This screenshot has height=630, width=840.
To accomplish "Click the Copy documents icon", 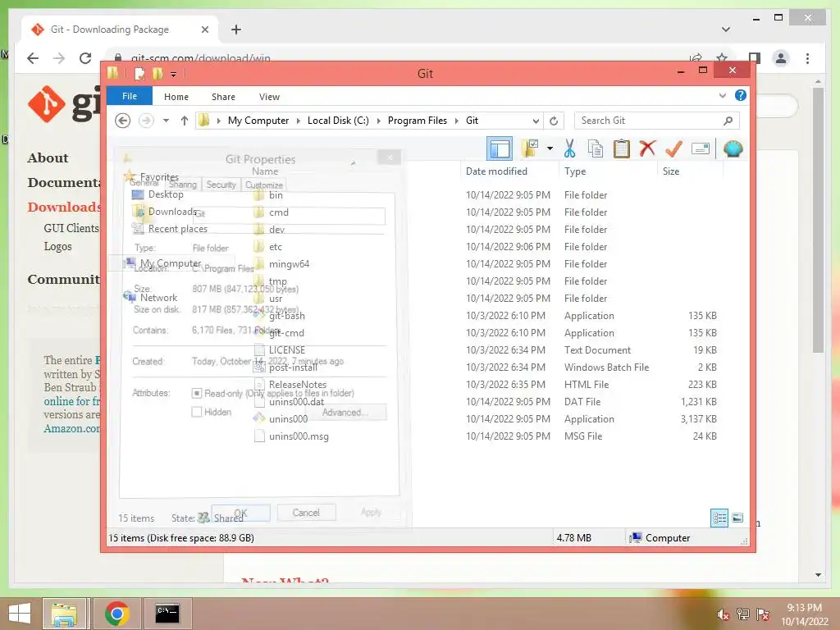I will click(596, 148).
